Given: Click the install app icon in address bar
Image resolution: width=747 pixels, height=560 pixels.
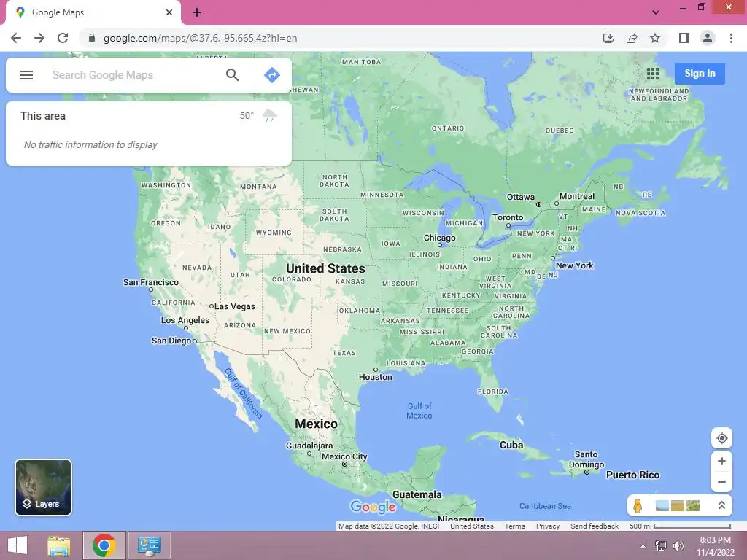Looking at the screenshot, I should 608,38.
